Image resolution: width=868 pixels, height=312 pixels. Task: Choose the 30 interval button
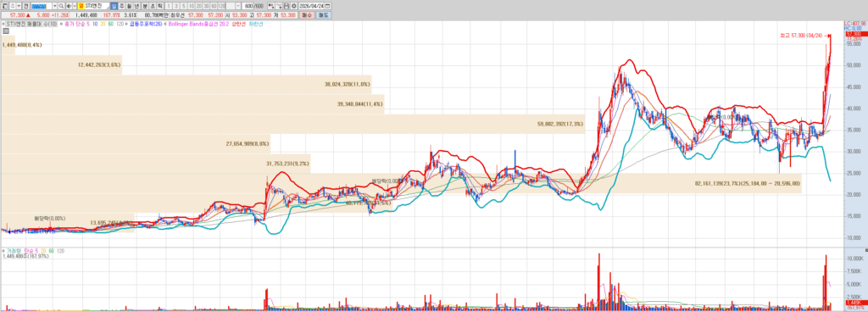207,6
